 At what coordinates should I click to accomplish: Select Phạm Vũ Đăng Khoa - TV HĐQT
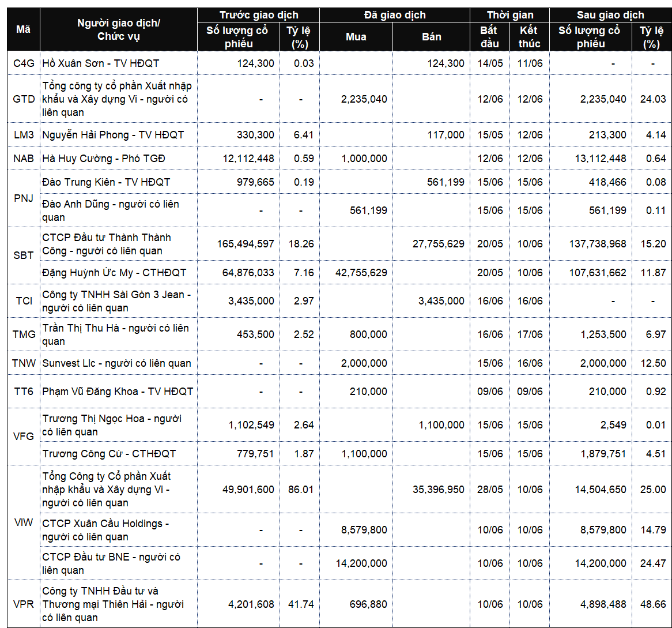pos(118,391)
